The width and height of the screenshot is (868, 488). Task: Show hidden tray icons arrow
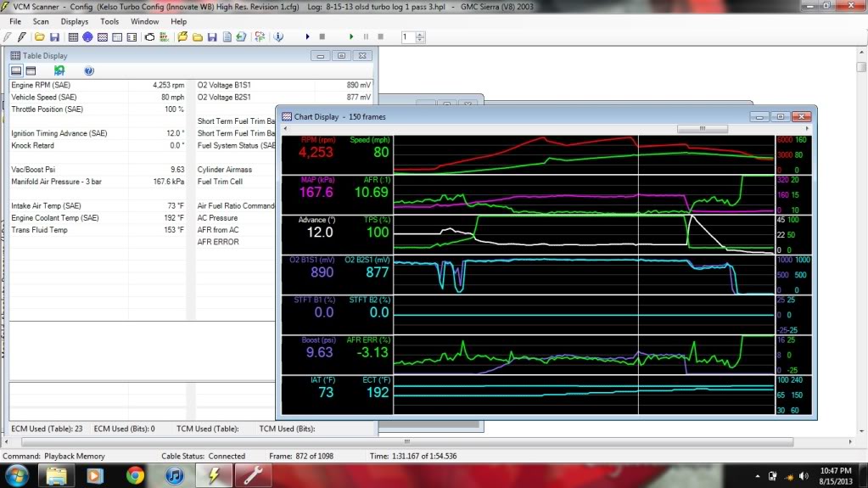coord(758,476)
